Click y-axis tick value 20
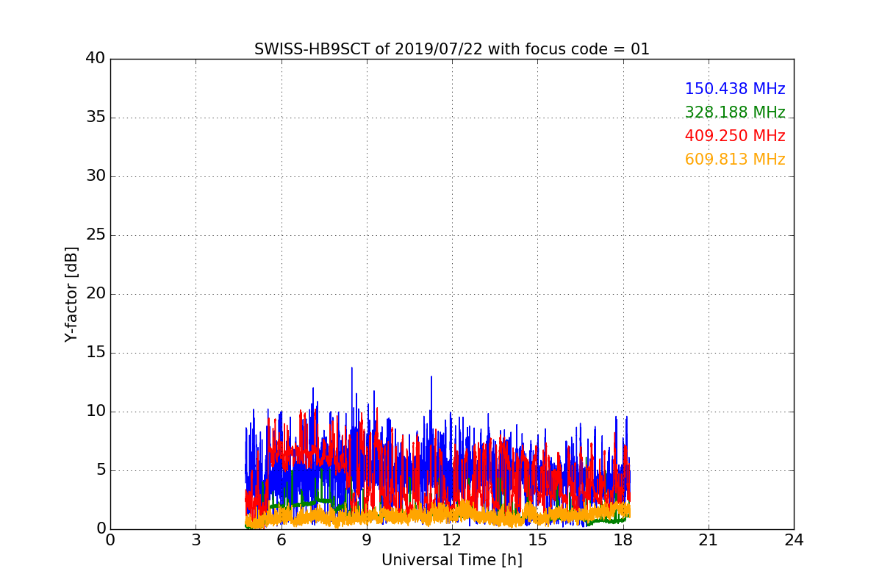This screenshot has width=882, height=588. click(x=96, y=294)
